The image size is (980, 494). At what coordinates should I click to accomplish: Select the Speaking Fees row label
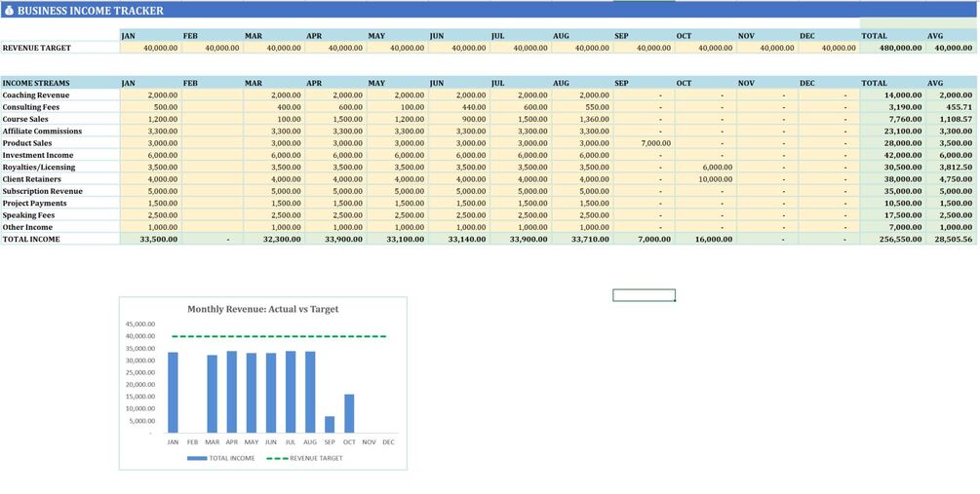pos(28,214)
